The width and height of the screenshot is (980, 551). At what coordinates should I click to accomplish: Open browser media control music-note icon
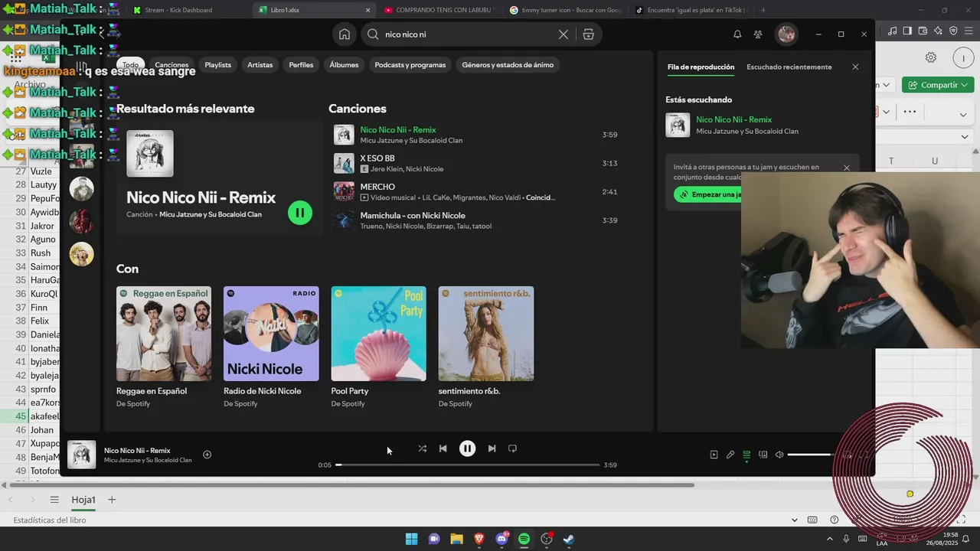(x=893, y=31)
